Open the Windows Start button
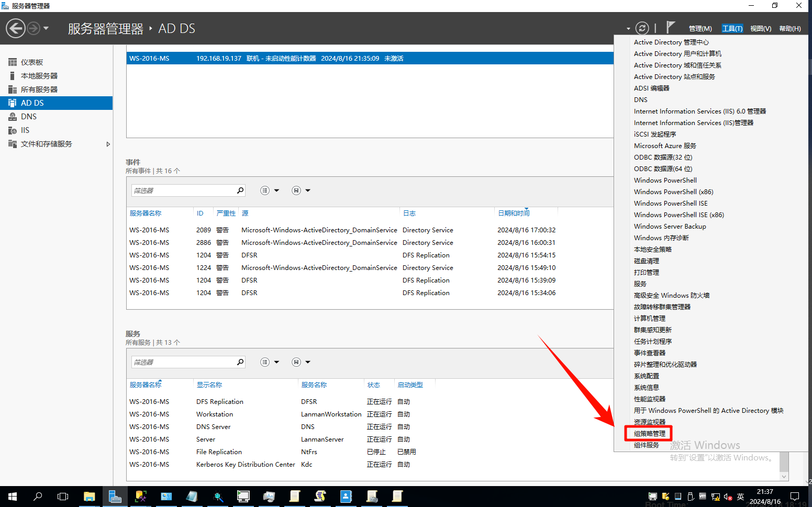Image resolution: width=812 pixels, height=507 pixels. pyautogui.click(x=13, y=497)
